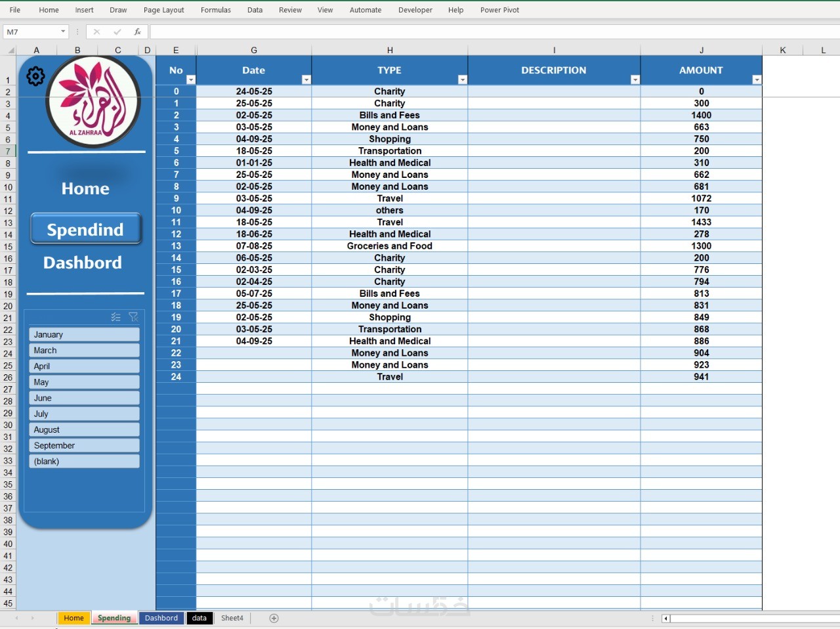Click into the formula bar input
The height and width of the screenshot is (629, 840).
(495, 32)
